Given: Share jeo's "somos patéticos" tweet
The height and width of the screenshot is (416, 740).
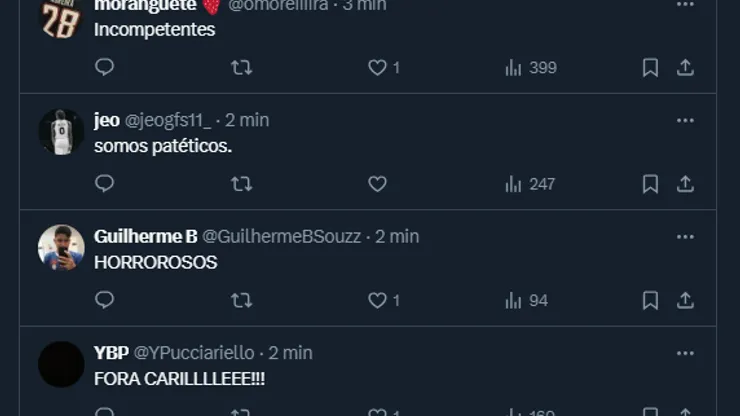Looking at the screenshot, I should click(685, 184).
